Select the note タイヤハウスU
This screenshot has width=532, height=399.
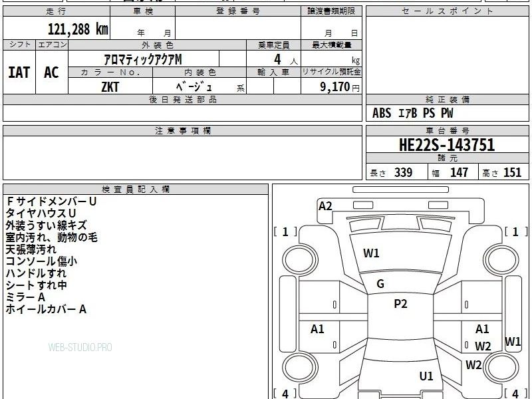[41, 213]
